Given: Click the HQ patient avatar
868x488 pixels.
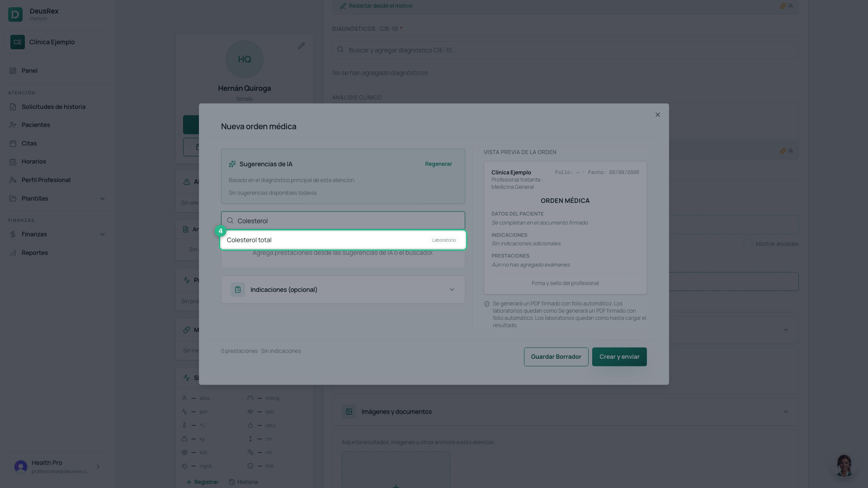Looking at the screenshot, I should tap(245, 59).
